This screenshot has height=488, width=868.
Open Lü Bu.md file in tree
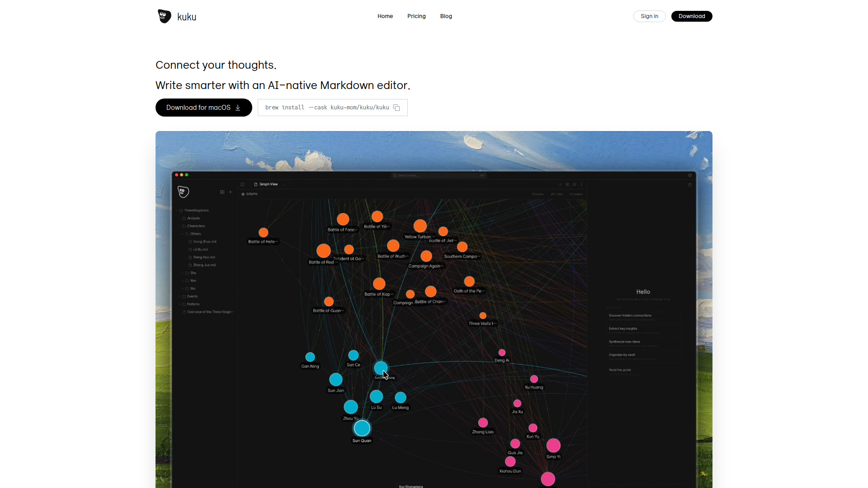(200, 249)
